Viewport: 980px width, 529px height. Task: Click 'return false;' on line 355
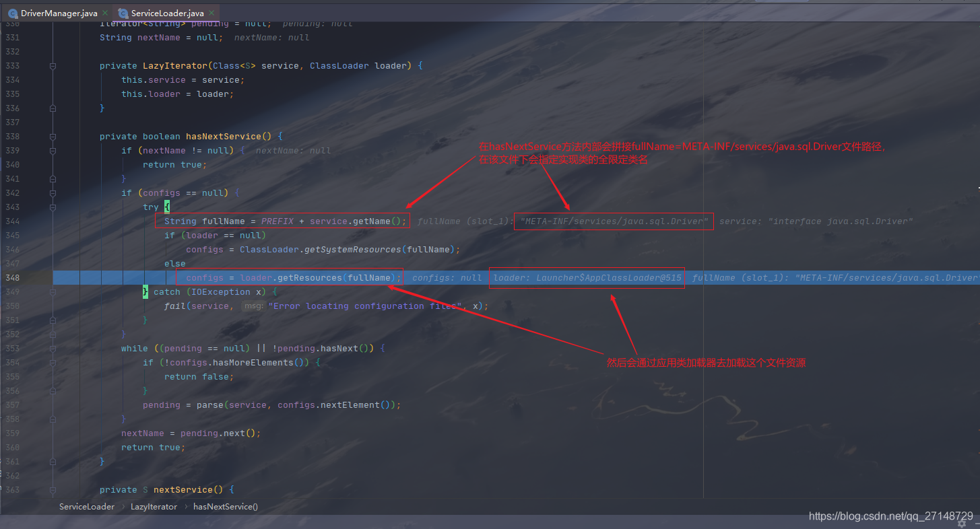(x=199, y=377)
